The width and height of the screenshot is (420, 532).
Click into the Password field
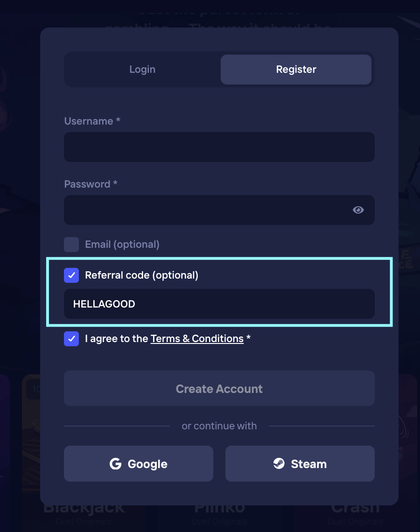pyautogui.click(x=205, y=210)
